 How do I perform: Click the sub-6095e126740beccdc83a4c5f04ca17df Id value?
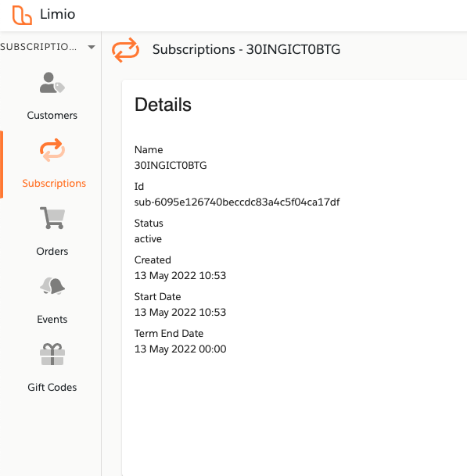coord(237,202)
